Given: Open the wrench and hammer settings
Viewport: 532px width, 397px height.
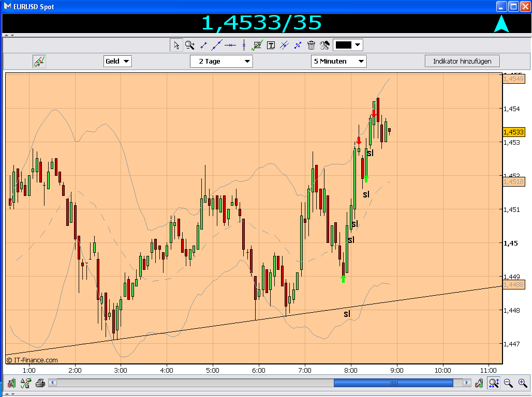Looking at the screenshot, I should pyautogui.click(x=324, y=45).
